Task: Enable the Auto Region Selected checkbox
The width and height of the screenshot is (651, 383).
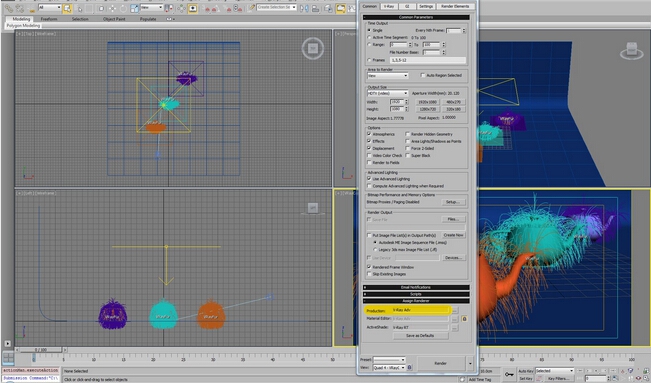Action: click(x=423, y=75)
